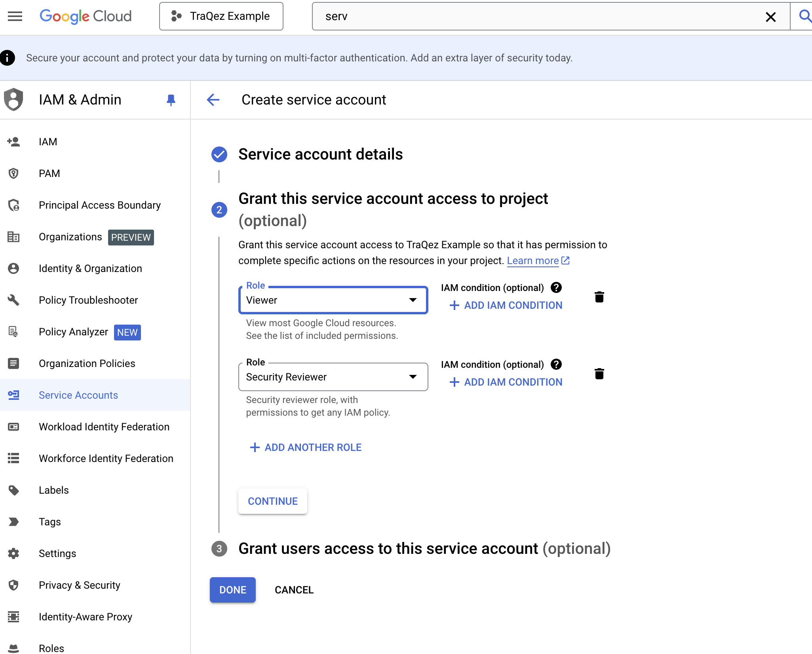Expand Service account details step

click(320, 154)
